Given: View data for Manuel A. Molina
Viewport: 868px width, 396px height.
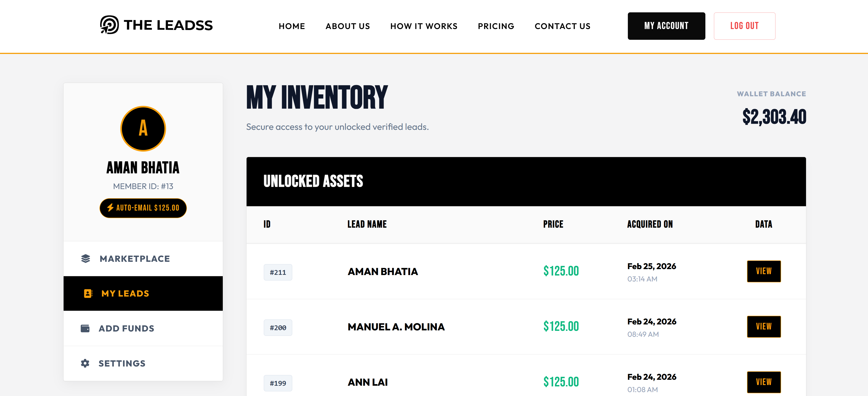Looking at the screenshot, I should coord(763,327).
